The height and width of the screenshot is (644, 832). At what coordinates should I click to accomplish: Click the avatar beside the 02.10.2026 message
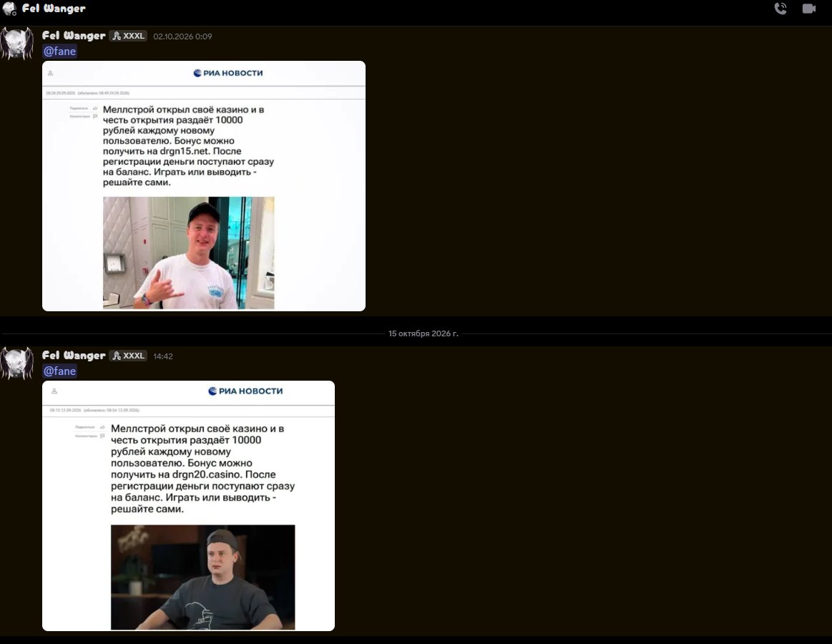[17, 44]
